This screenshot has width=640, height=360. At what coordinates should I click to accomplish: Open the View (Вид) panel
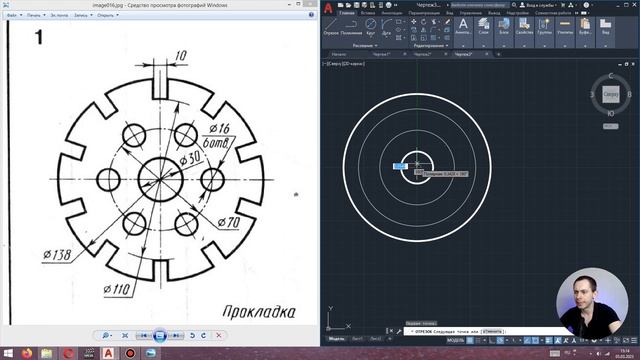coord(605,27)
